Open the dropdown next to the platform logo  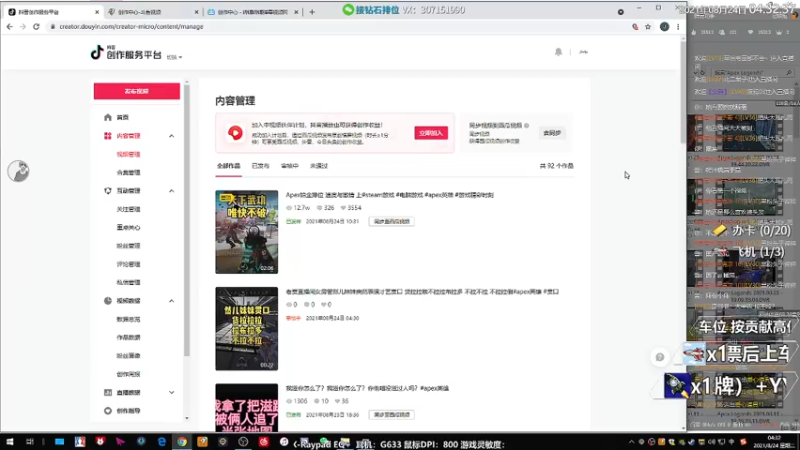(174, 57)
